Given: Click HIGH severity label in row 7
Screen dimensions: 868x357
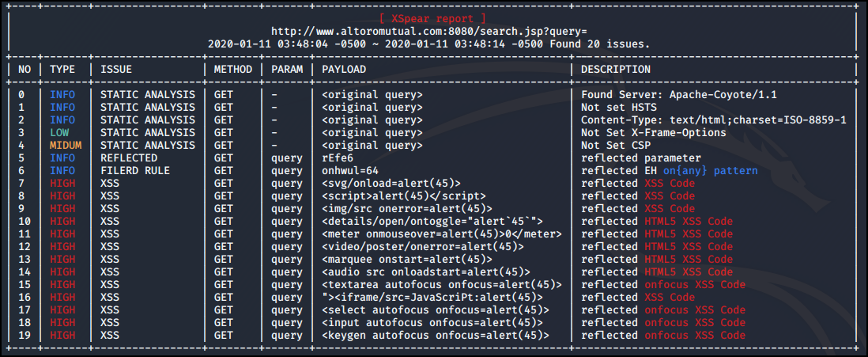Looking at the screenshot, I should click(62, 184).
